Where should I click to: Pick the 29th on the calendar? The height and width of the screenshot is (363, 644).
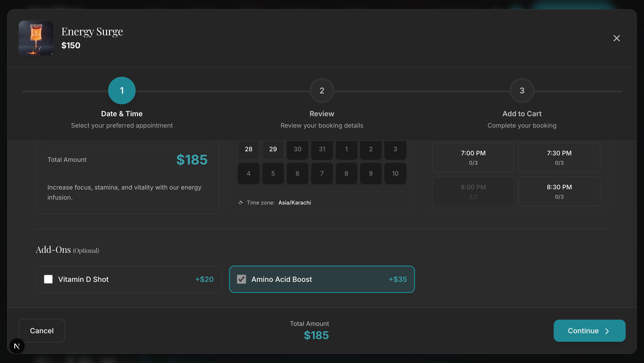pyautogui.click(x=273, y=149)
